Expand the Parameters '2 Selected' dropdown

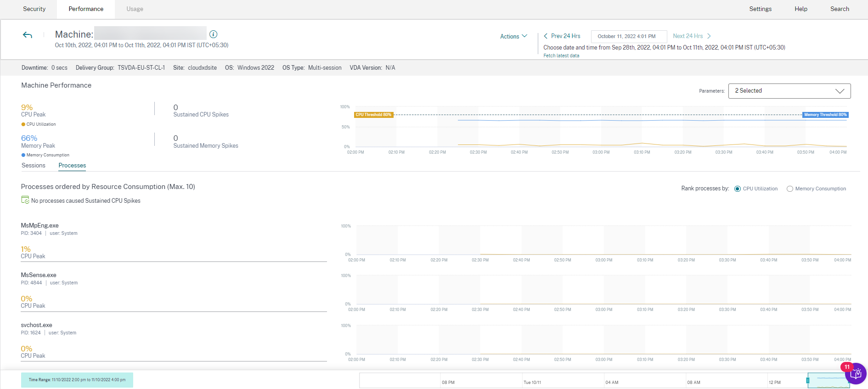coord(789,91)
